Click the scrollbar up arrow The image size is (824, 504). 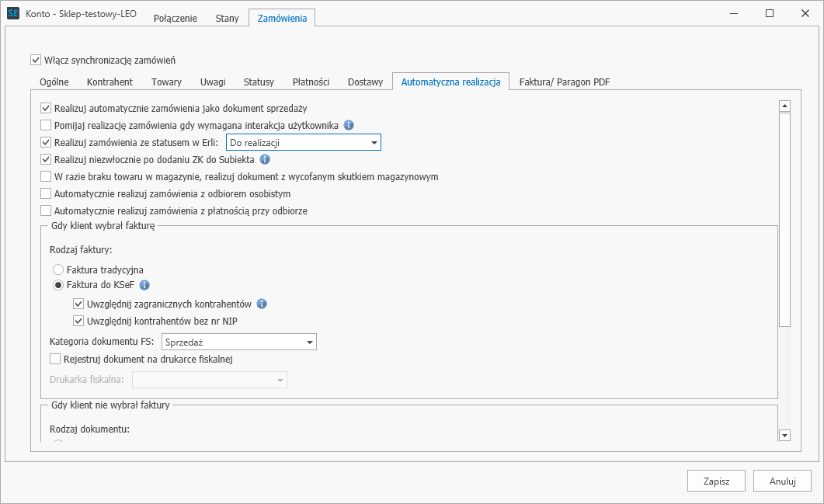pyautogui.click(x=784, y=106)
